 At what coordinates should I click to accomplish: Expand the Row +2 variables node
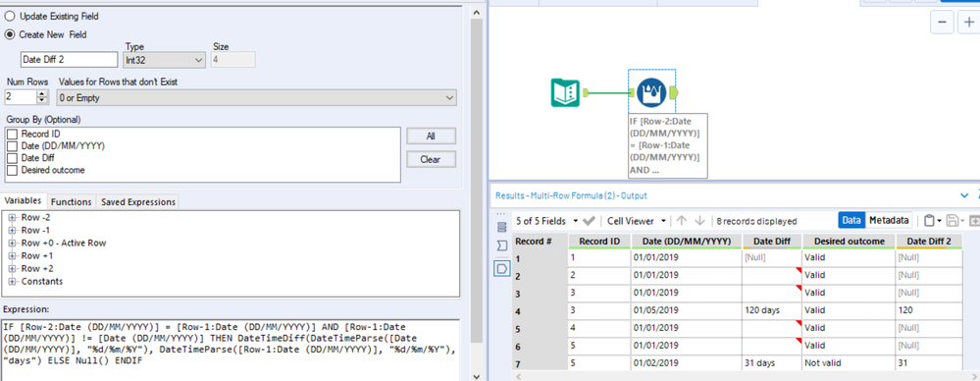click(12, 268)
